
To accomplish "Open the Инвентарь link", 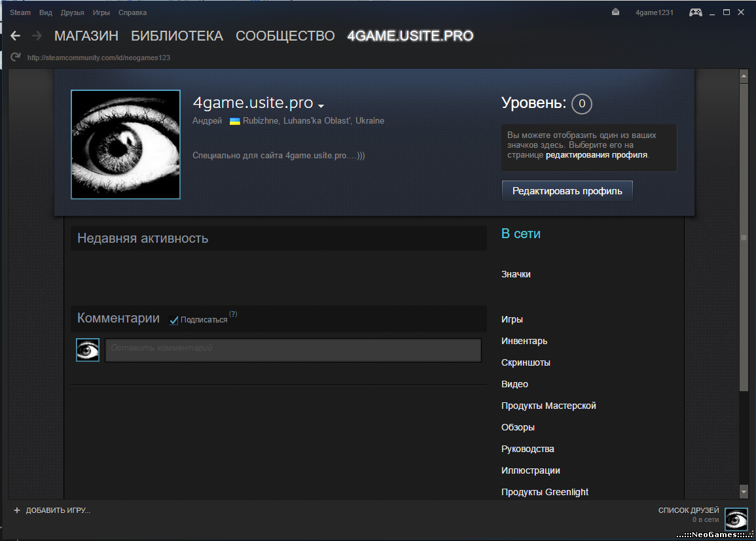I will coord(524,341).
